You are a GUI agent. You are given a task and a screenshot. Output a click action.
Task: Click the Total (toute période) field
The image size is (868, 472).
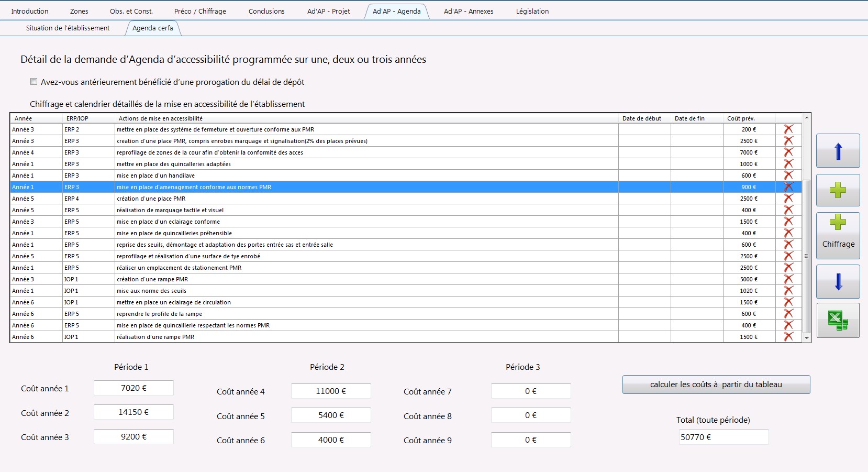pos(724,437)
